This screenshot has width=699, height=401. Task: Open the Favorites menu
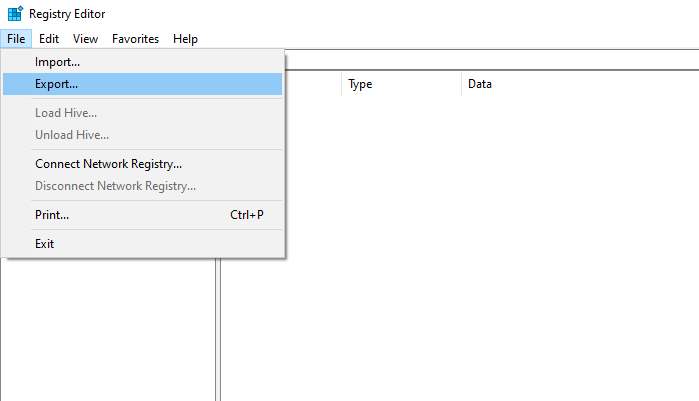click(136, 39)
